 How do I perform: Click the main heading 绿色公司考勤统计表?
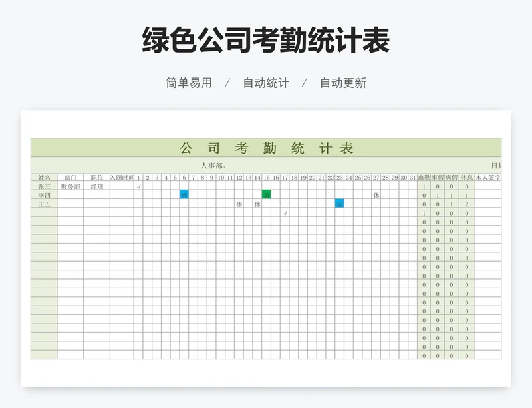click(x=265, y=40)
